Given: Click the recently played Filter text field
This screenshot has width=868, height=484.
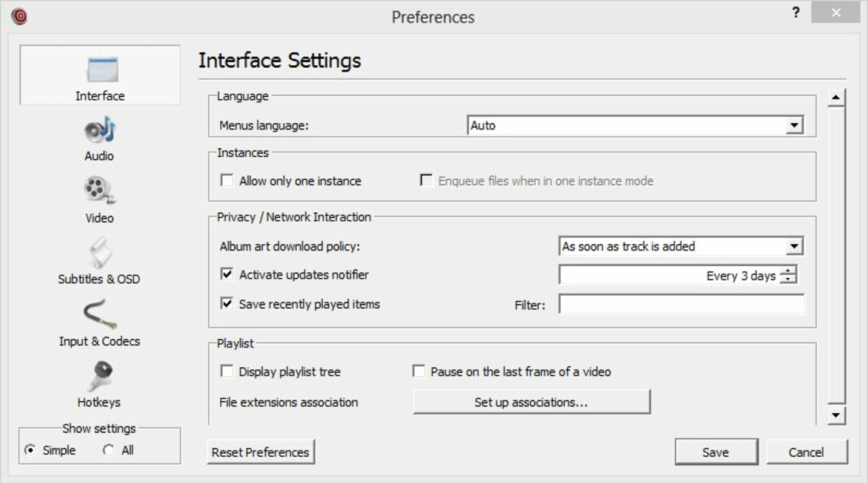Looking at the screenshot, I should tap(682, 304).
